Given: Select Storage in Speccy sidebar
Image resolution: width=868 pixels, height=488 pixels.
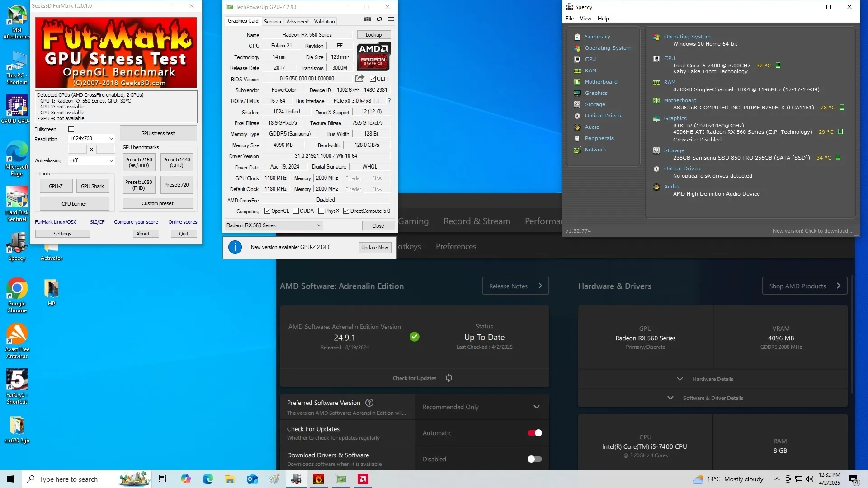Looking at the screenshot, I should 594,104.
